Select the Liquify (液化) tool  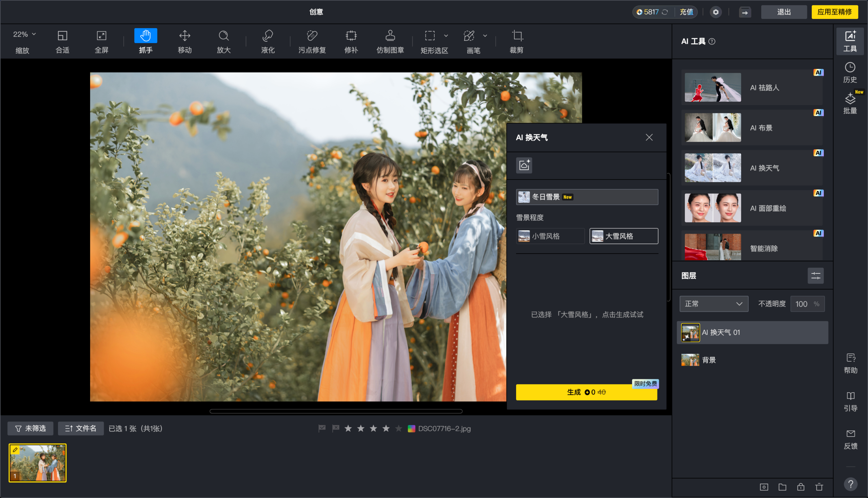click(x=268, y=41)
